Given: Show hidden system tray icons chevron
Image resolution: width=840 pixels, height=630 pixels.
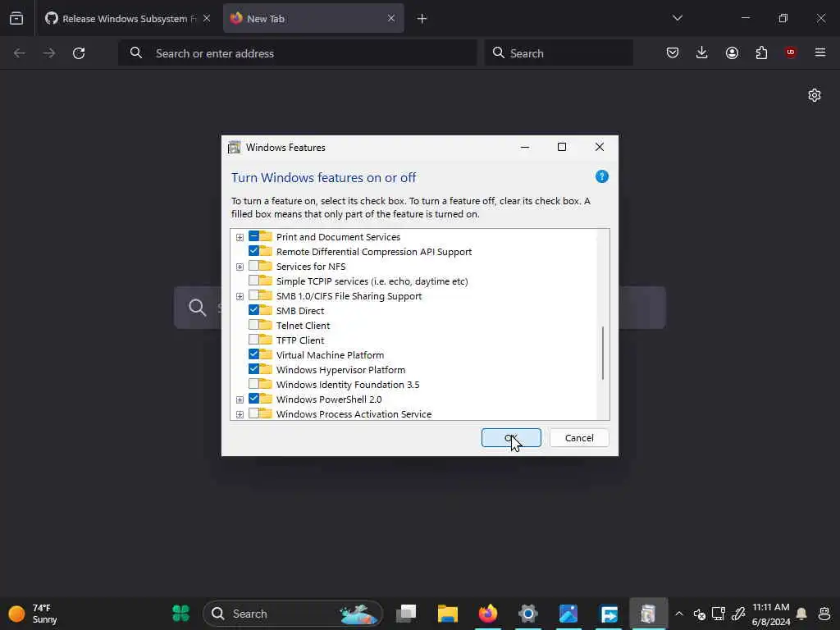Looking at the screenshot, I should pos(678,614).
